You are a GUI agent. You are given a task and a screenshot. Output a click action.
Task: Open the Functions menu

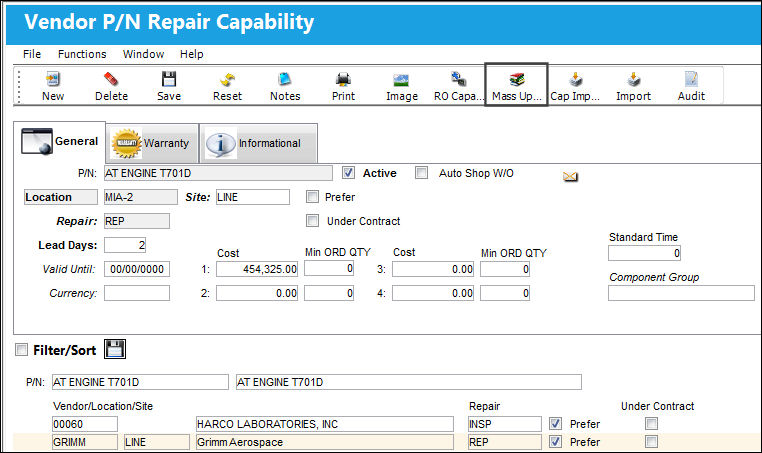pyautogui.click(x=82, y=54)
